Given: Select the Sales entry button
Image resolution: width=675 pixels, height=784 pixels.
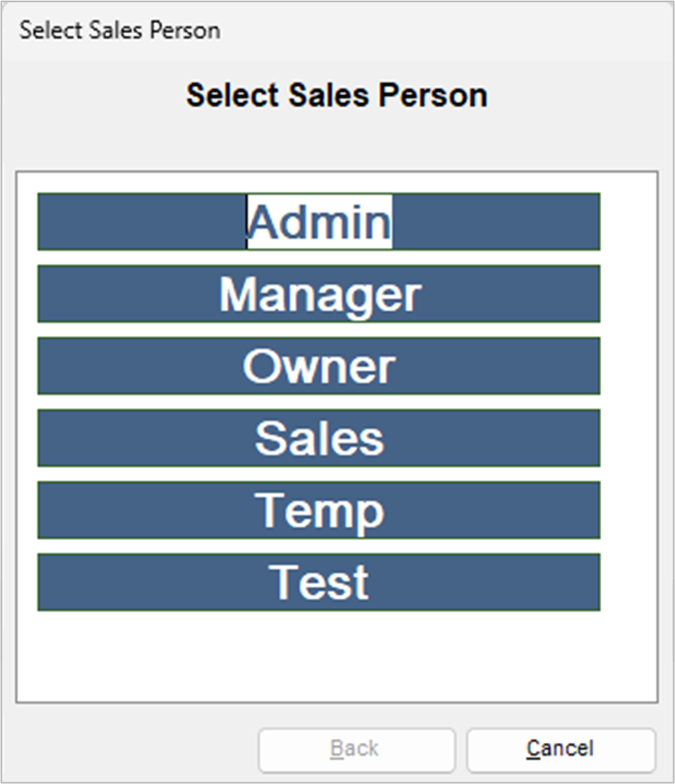Looking at the screenshot, I should pyautogui.click(x=318, y=438).
